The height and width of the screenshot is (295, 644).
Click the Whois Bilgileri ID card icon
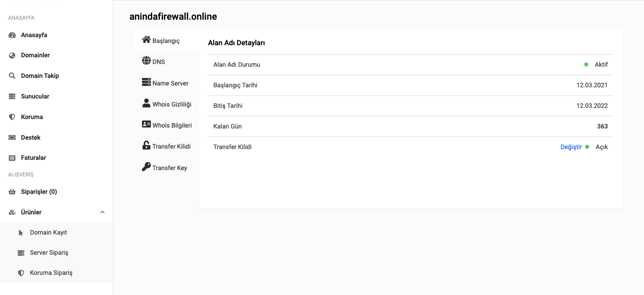coord(146,124)
